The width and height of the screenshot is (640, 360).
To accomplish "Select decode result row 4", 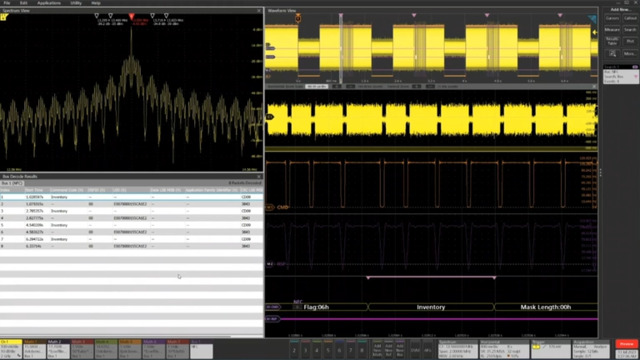I will 131,218.
